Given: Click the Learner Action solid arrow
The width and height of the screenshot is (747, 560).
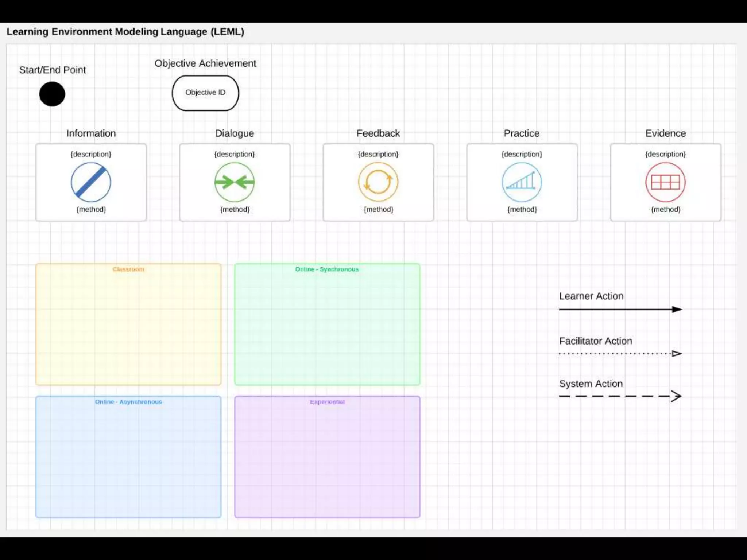Looking at the screenshot, I should pyautogui.click(x=620, y=310).
